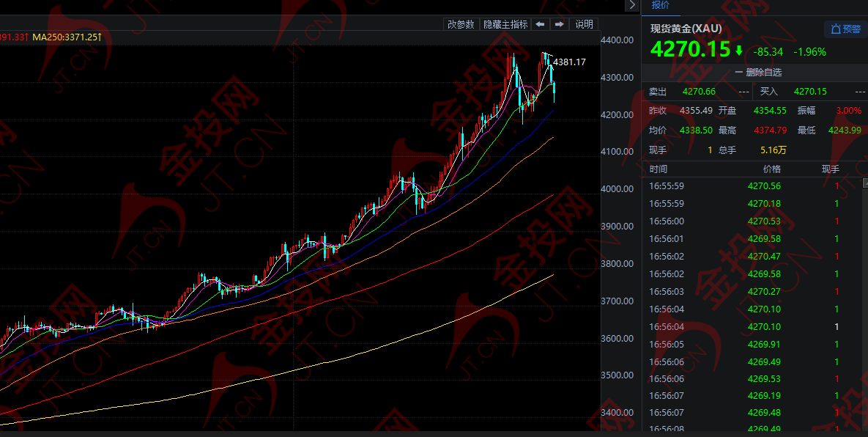The width and height of the screenshot is (868, 437).
Task: Select the tick row priced 4270.18
Action: coord(752,204)
